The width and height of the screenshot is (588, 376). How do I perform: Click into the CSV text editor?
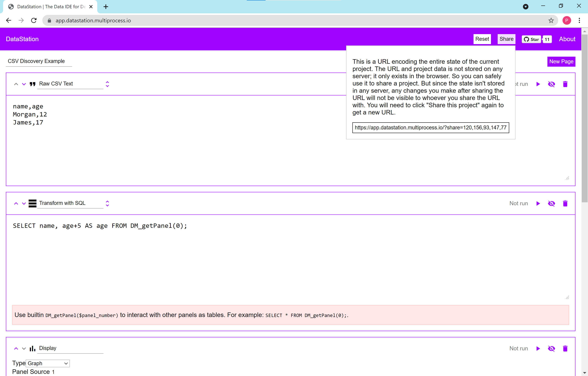(291, 140)
